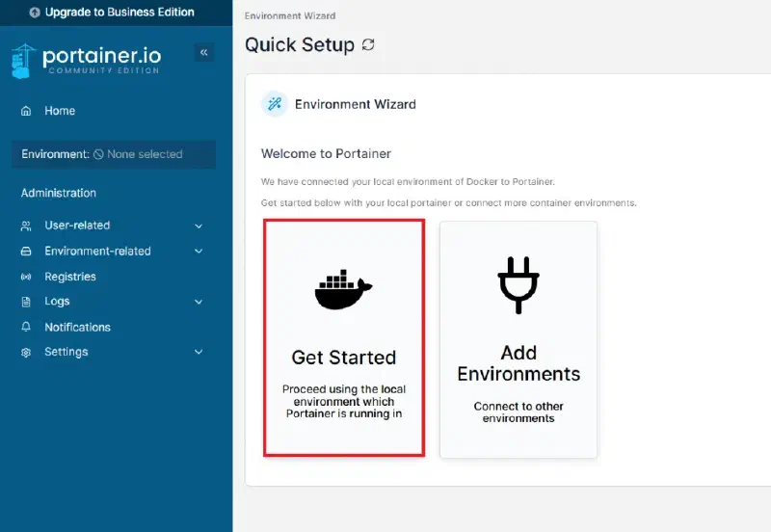This screenshot has width=771, height=532.
Task: Click the Notifications bell icon
Action: click(26, 327)
